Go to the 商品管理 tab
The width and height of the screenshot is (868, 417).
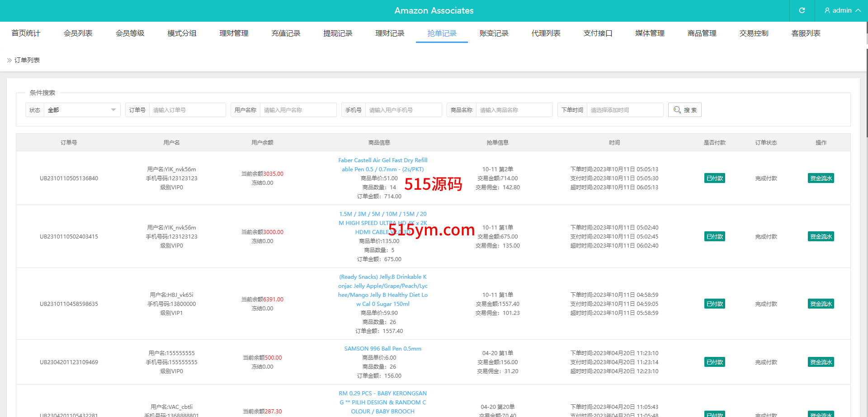click(x=702, y=33)
